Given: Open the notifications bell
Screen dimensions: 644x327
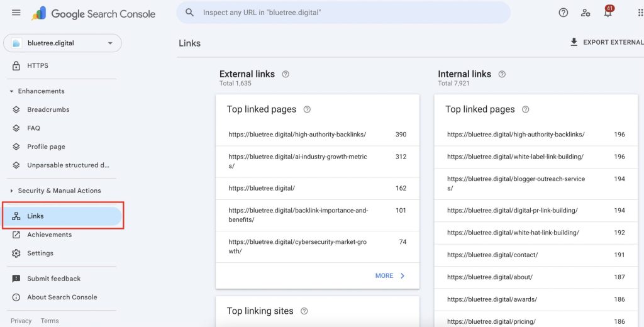Looking at the screenshot, I should (x=608, y=13).
